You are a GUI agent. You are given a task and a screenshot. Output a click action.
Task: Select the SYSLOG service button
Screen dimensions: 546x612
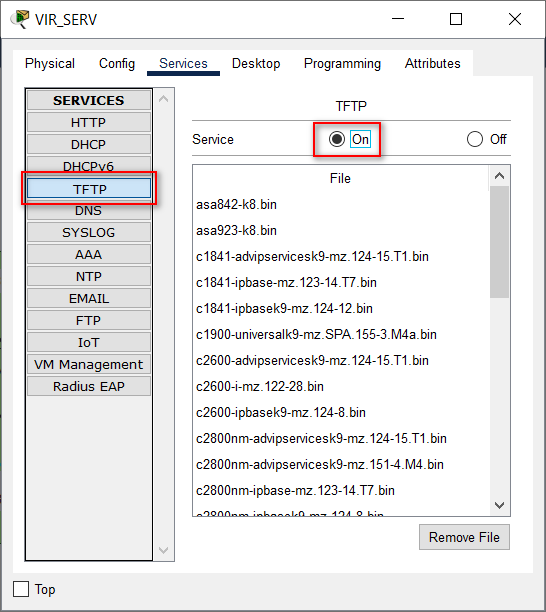pyautogui.click(x=89, y=233)
